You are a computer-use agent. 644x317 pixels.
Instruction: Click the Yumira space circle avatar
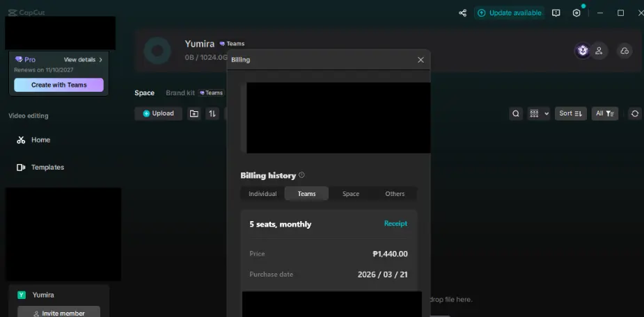(157, 51)
